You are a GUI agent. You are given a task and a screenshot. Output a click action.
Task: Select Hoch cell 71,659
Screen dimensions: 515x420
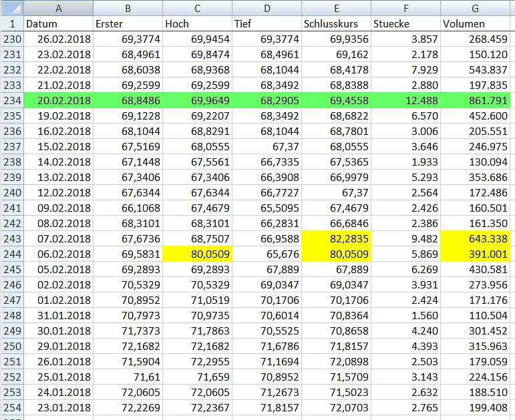[x=198, y=377]
